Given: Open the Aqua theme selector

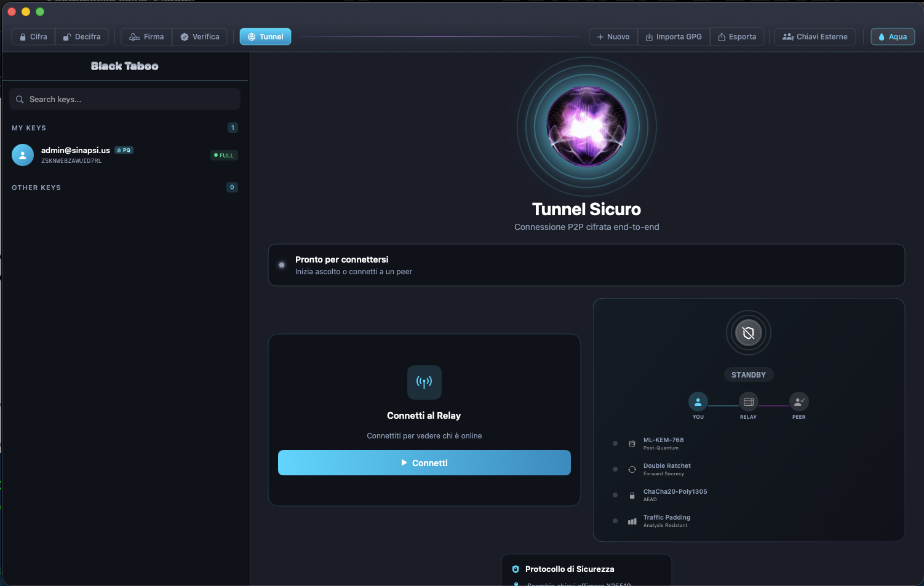Looking at the screenshot, I should 893,37.
